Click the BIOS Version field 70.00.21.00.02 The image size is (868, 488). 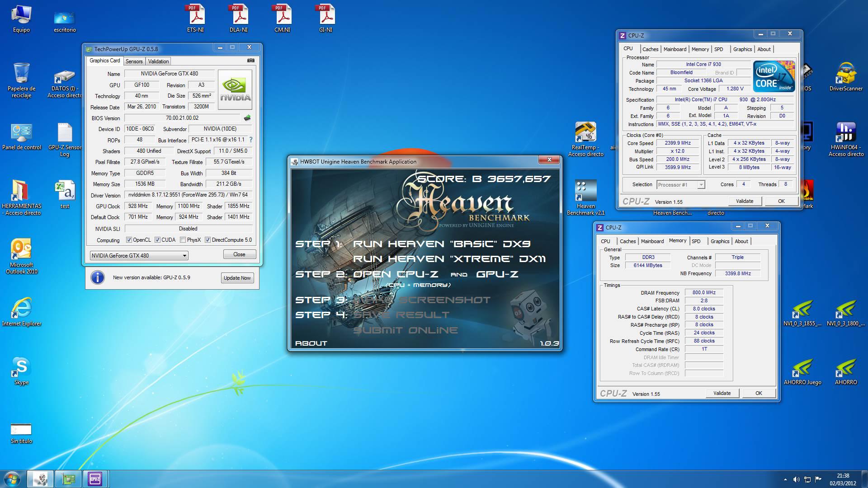click(x=182, y=118)
